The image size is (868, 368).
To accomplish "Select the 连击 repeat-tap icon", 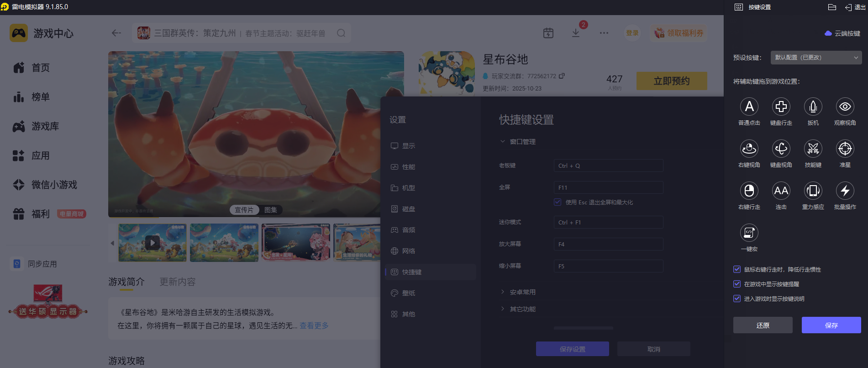I will (781, 191).
